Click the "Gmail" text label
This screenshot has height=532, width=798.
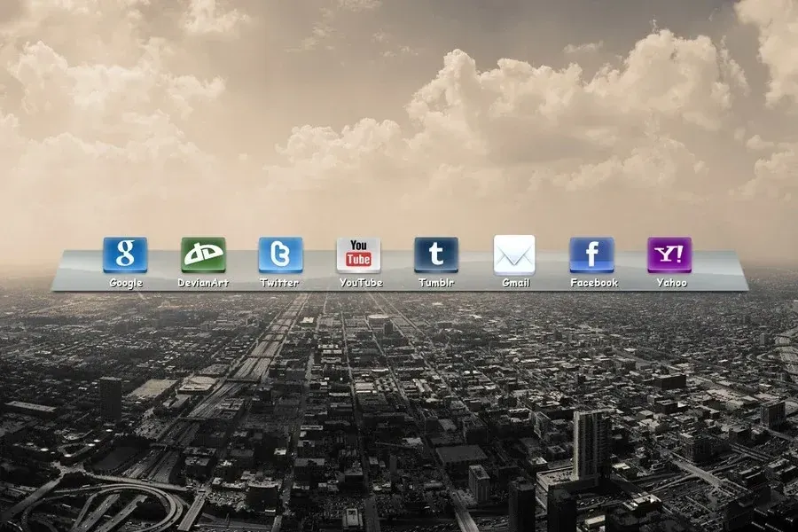click(x=516, y=283)
